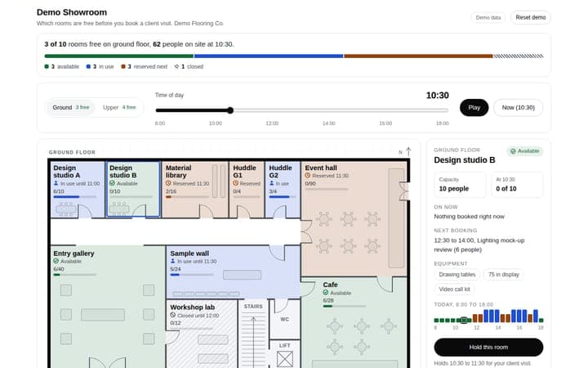
Task: Click the checkmark icon in Cafe
Action: (326, 293)
